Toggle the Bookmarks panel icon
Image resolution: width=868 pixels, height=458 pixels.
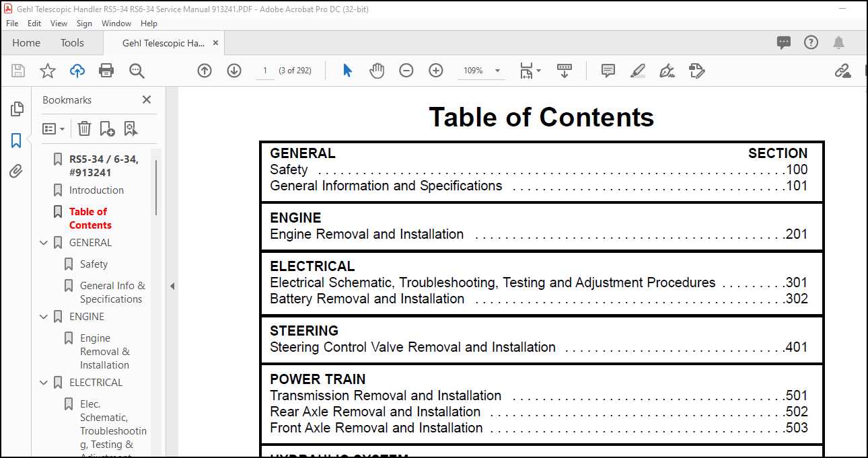pyautogui.click(x=17, y=141)
